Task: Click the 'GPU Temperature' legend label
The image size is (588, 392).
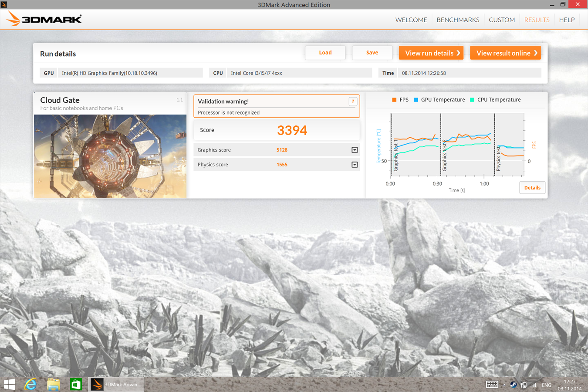Action: tap(443, 100)
